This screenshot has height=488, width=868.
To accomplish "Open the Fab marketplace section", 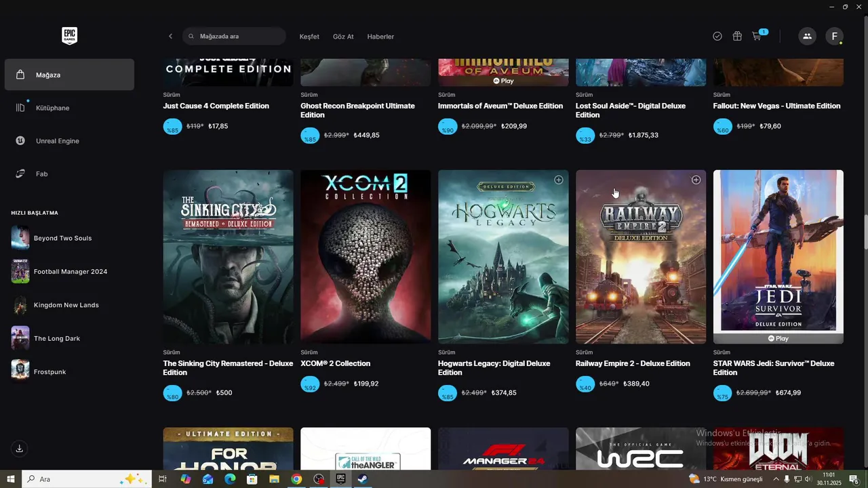I will tap(69, 174).
